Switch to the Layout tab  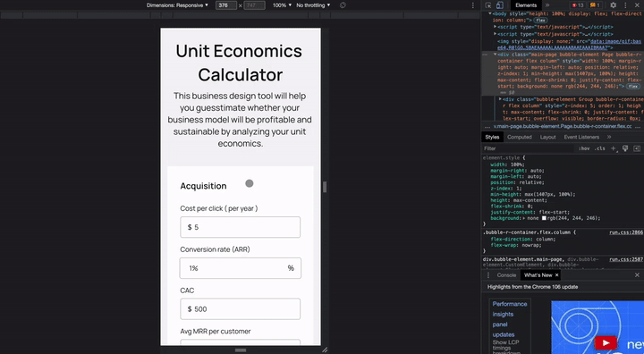[548, 137]
